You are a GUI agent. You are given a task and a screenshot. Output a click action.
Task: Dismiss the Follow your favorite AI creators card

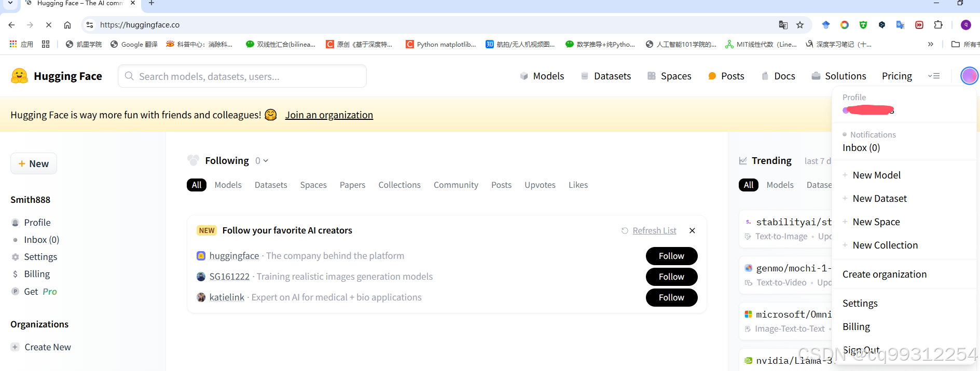(692, 230)
